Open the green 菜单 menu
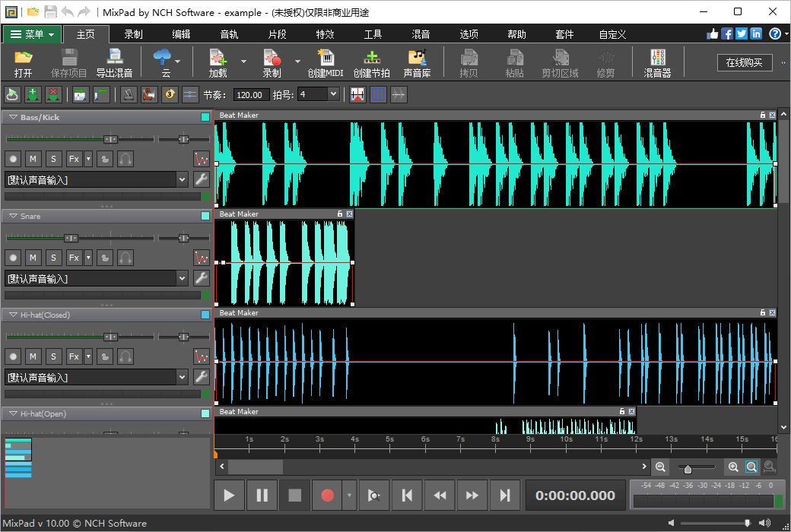 click(33, 34)
